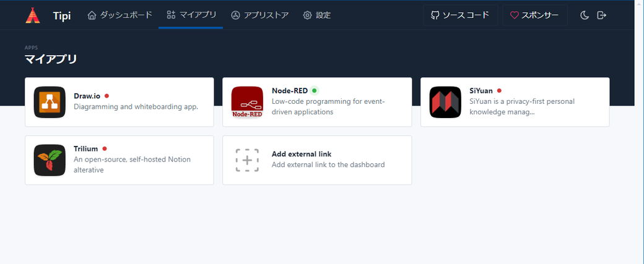Image resolution: width=644 pixels, height=264 pixels.
Task: Click the Node-RED green status indicator
Action: pos(315,90)
